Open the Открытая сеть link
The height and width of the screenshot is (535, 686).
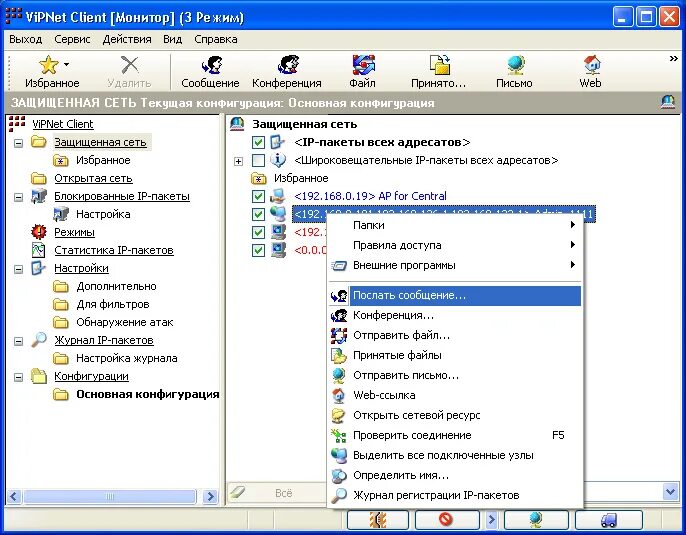(x=93, y=178)
